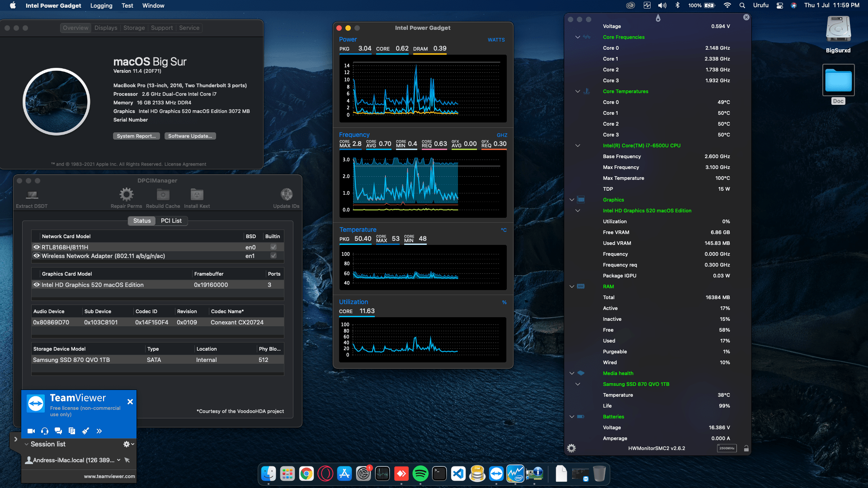Open HWMonitorSMC2 settings gear

coord(571,448)
